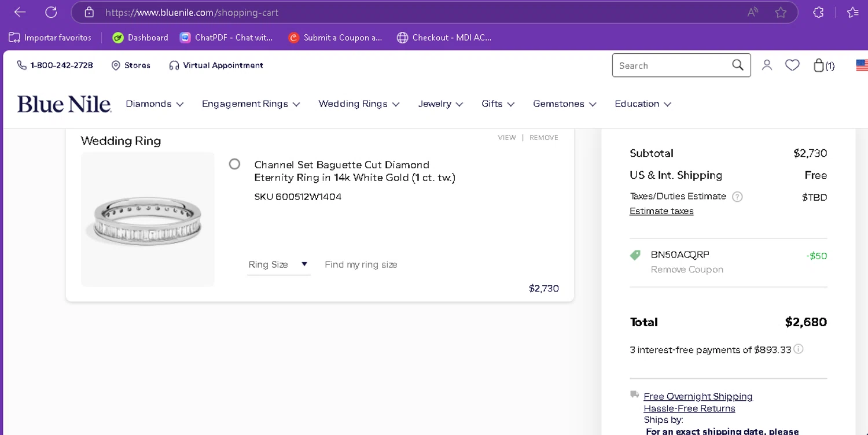Viewport: 868px width, 435px height.
Task: Select the radio button beside the ring title
Action: 234,164
